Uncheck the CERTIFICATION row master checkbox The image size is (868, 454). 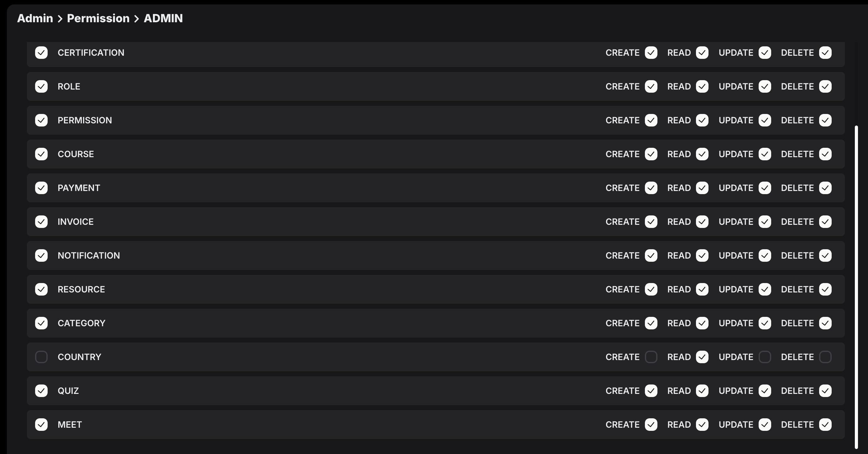[x=41, y=53]
